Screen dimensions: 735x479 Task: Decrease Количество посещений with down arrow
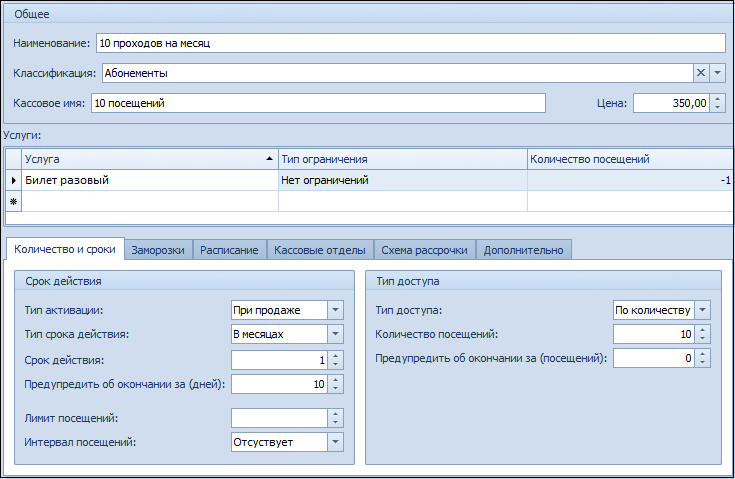coord(703,338)
